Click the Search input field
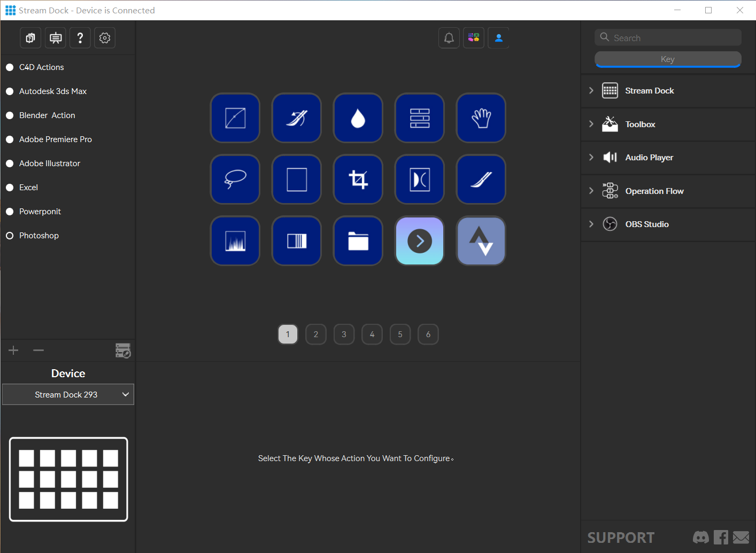756x553 pixels. click(668, 37)
